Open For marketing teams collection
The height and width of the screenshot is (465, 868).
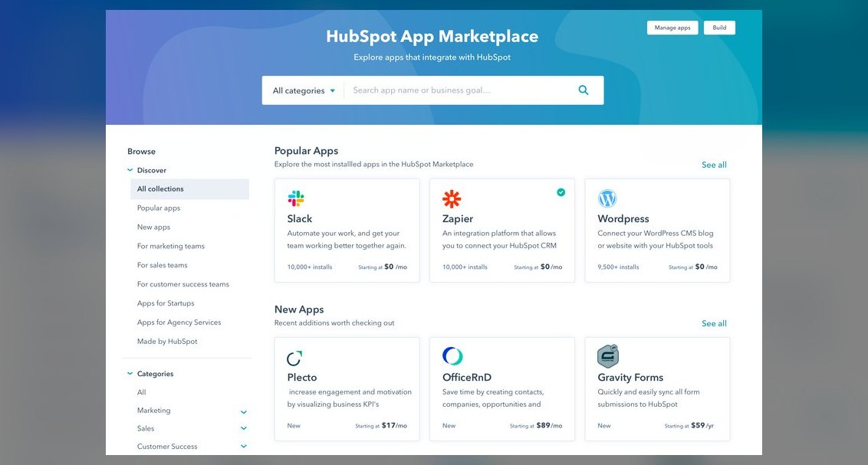click(x=171, y=246)
